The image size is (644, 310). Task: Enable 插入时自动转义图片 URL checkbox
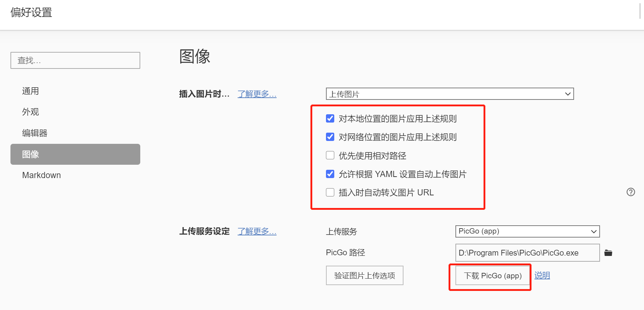330,192
